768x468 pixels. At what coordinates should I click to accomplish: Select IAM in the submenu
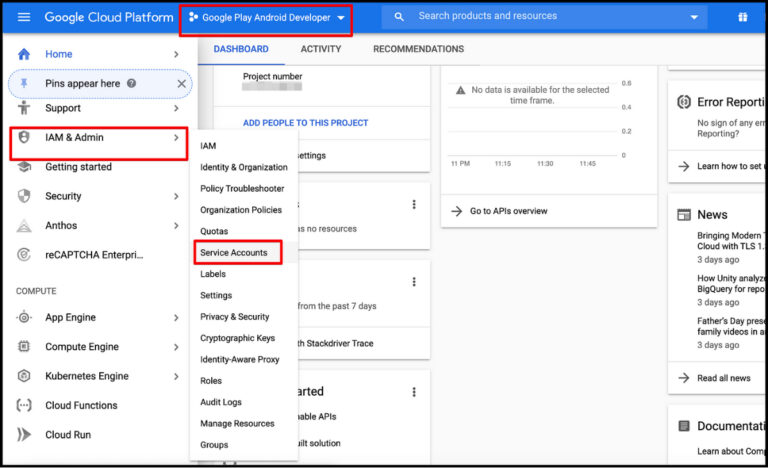pos(208,146)
